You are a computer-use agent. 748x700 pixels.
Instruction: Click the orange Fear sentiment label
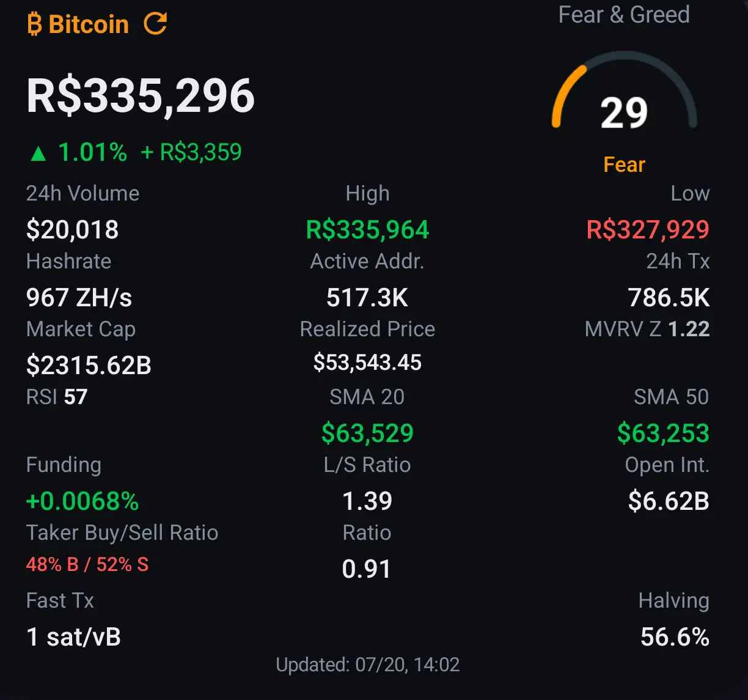point(624,164)
